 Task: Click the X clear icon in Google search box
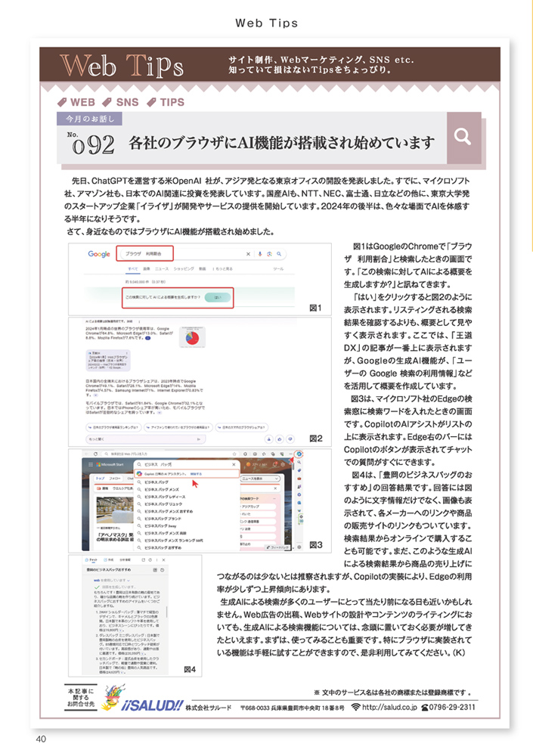point(249,253)
